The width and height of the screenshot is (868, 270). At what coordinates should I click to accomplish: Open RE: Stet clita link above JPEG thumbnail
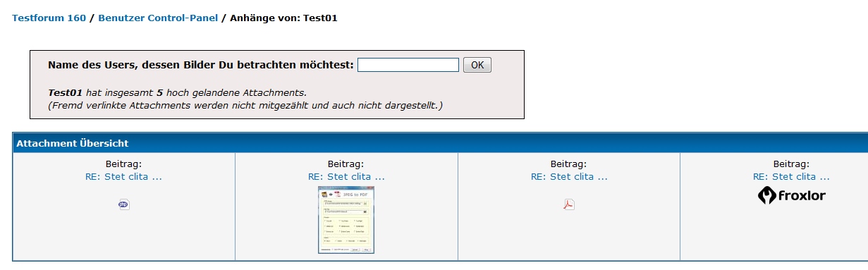[x=346, y=176]
